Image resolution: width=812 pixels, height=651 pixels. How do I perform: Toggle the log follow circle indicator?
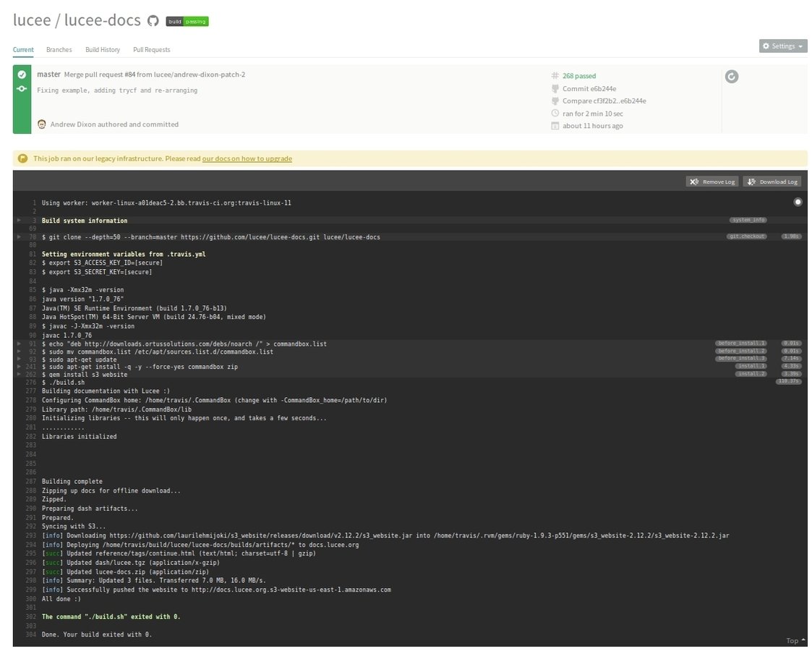tap(798, 202)
